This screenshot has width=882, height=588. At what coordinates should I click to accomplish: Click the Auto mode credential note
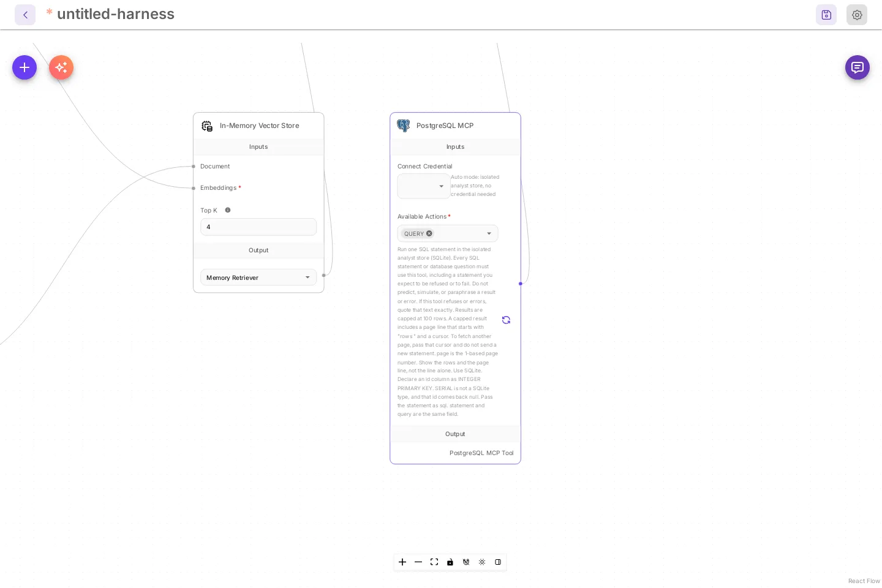pos(475,186)
